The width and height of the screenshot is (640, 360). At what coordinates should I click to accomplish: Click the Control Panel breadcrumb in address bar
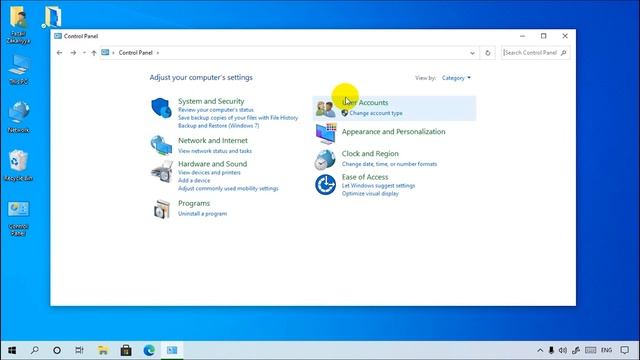[x=136, y=53]
